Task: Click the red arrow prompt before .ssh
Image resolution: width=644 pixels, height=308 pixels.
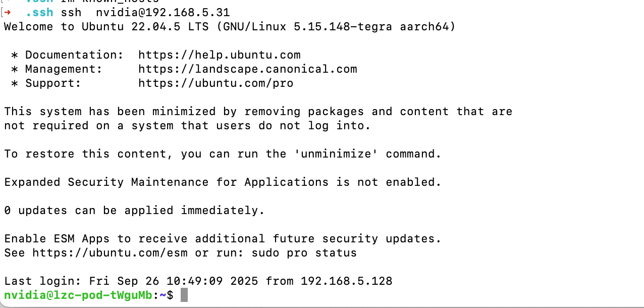Action: point(8,12)
